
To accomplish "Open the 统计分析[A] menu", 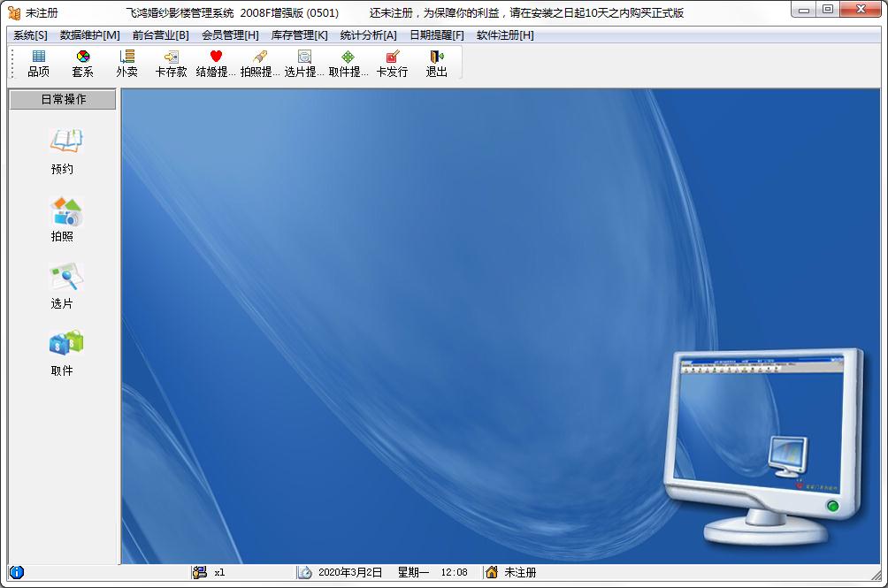I will point(368,35).
